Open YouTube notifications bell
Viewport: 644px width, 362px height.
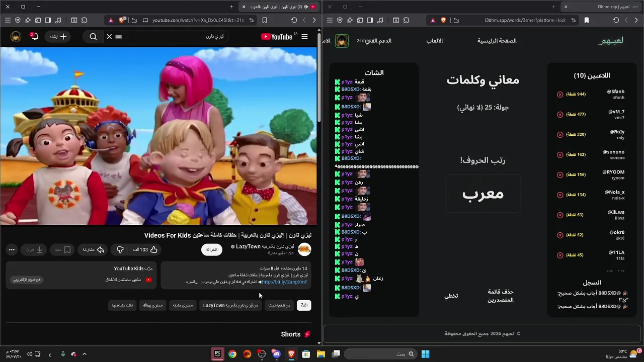(34, 37)
